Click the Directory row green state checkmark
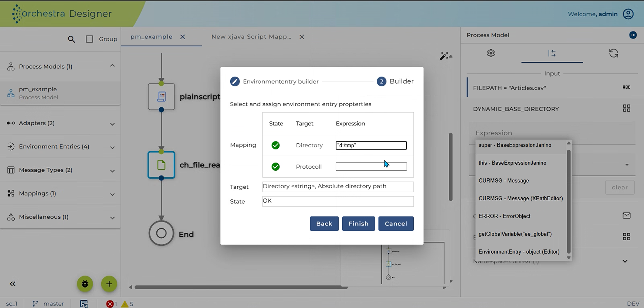This screenshot has height=308, width=644. [x=275, y=145]
